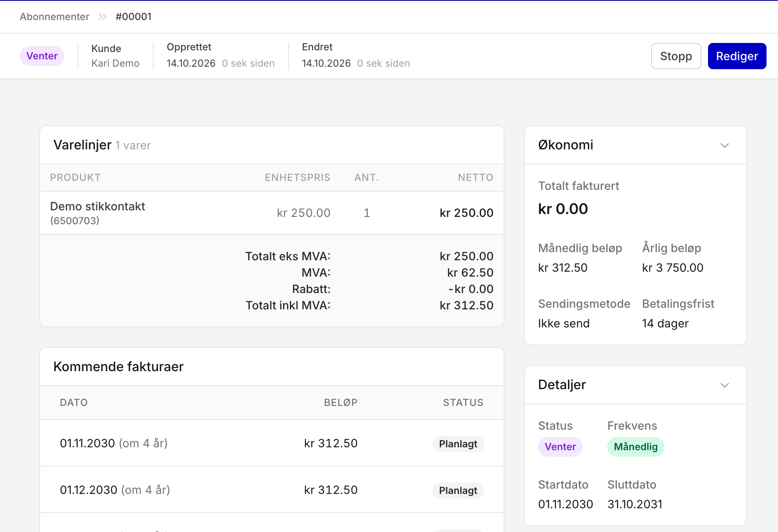Click the Venter status badge in header
The image size is (778, 532).
(x=42, y=56)
